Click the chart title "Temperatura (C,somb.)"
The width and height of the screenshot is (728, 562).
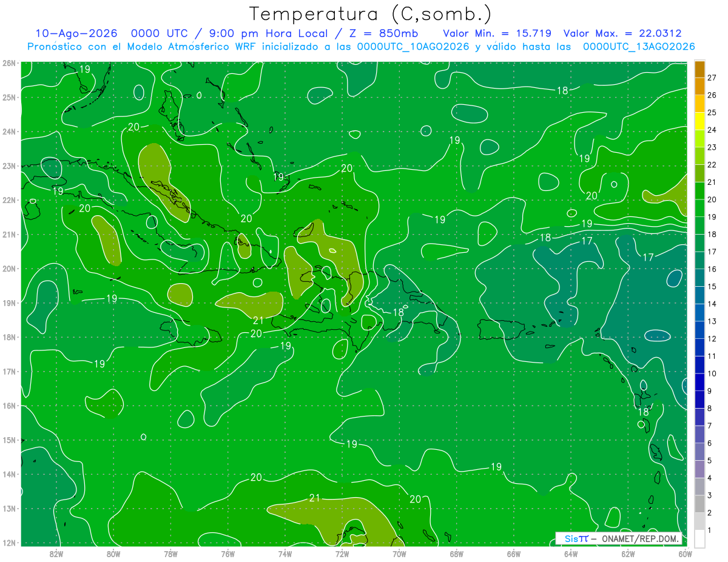[370, 14]
